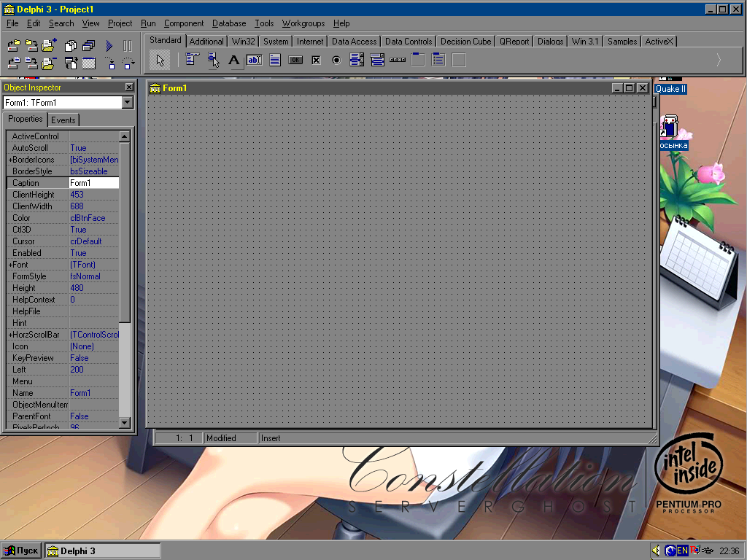Screen dimensions: 747x560
Task: Open the Win32 palette tab
Action: [x=243, y=42]
